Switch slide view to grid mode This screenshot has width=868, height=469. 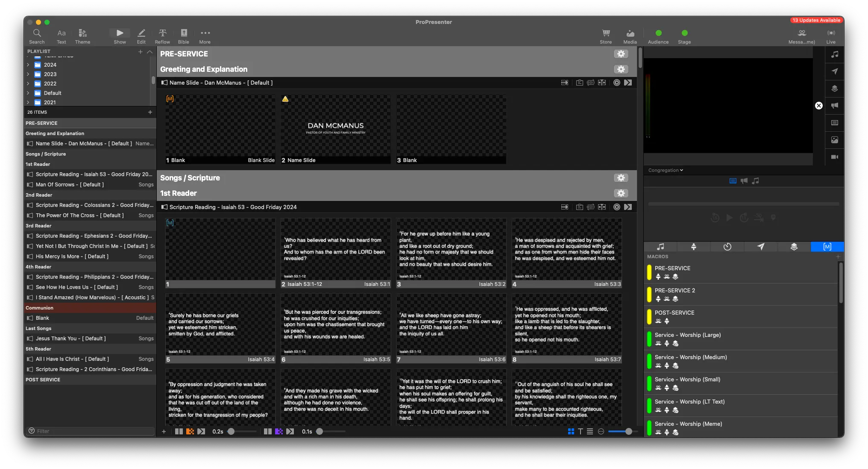[571, 431]
